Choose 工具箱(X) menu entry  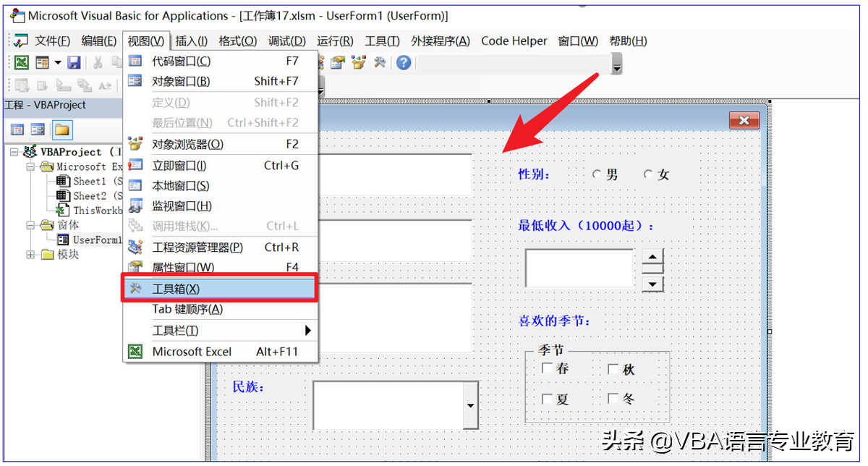pyautogui.click(x=220, y=288)
